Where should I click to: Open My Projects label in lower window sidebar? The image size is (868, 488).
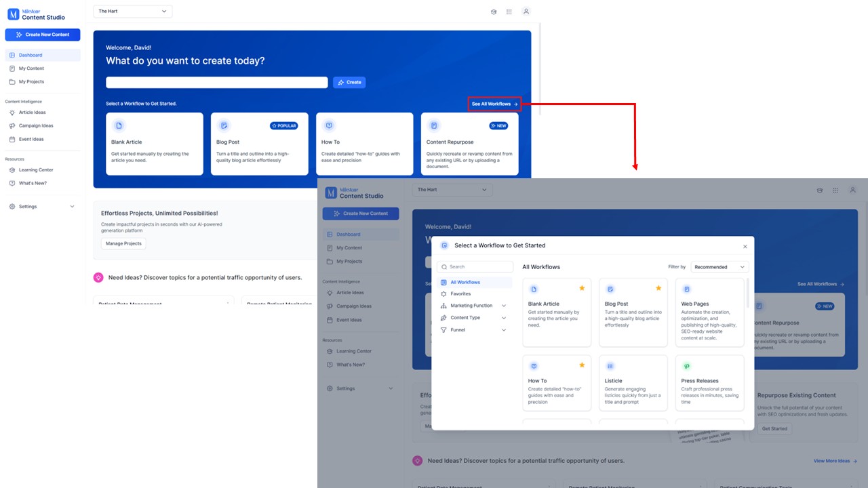[x=349, y=261]
